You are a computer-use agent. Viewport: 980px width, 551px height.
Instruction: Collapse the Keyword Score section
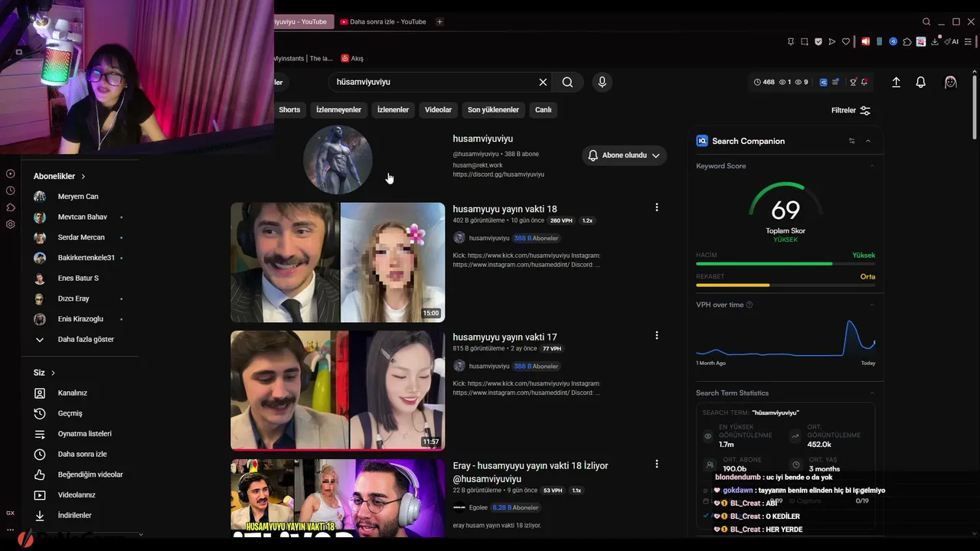(x=871, y=166)
